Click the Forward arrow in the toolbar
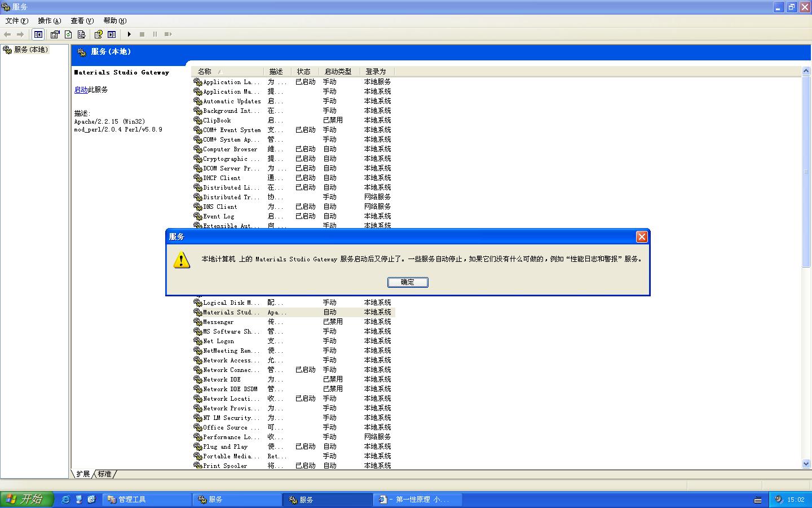 [20, 34]
